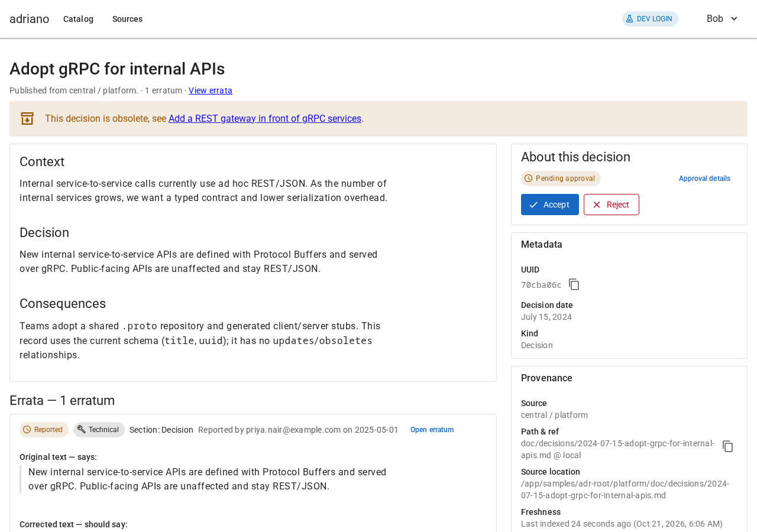Click the Errata — 1 erratum heading
Screen dimensions: 757x532
coord(62,401)
